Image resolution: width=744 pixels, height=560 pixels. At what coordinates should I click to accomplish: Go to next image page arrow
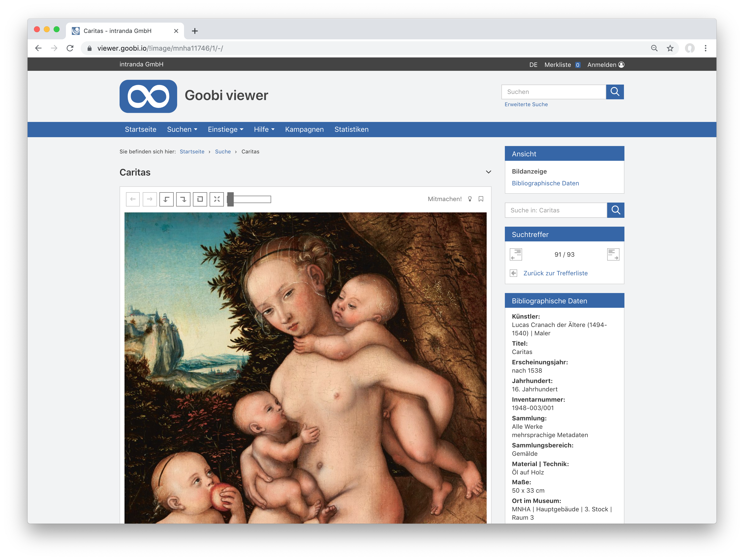[x=150, y=199]
